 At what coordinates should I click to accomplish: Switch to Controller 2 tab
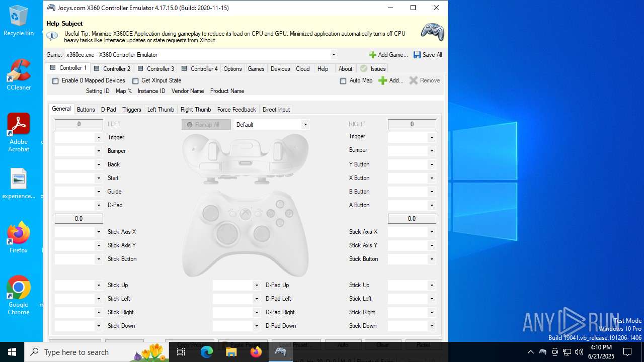click(112, 69)
